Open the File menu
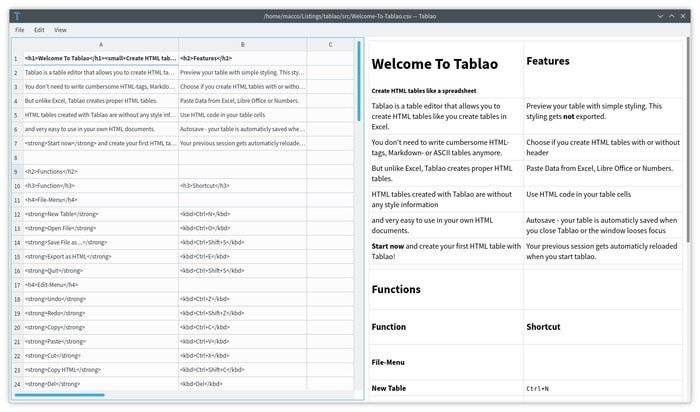 click(20, 30)
